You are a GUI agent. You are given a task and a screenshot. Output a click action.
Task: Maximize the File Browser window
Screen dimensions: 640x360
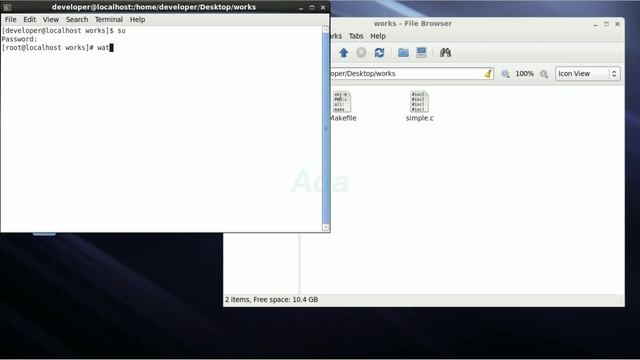tap(607, 24)
